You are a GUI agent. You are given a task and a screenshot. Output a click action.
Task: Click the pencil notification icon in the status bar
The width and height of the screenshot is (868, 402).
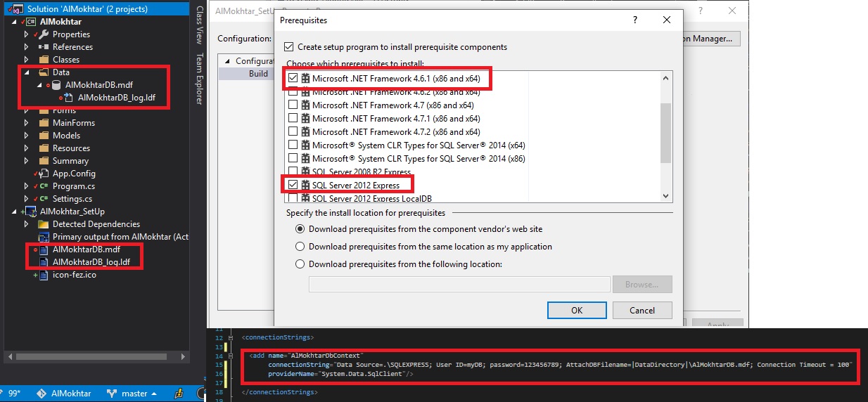(x=179, y=394)
